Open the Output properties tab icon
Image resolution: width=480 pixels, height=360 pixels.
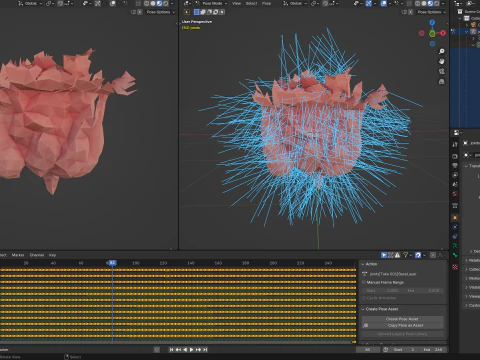(455, 165)
